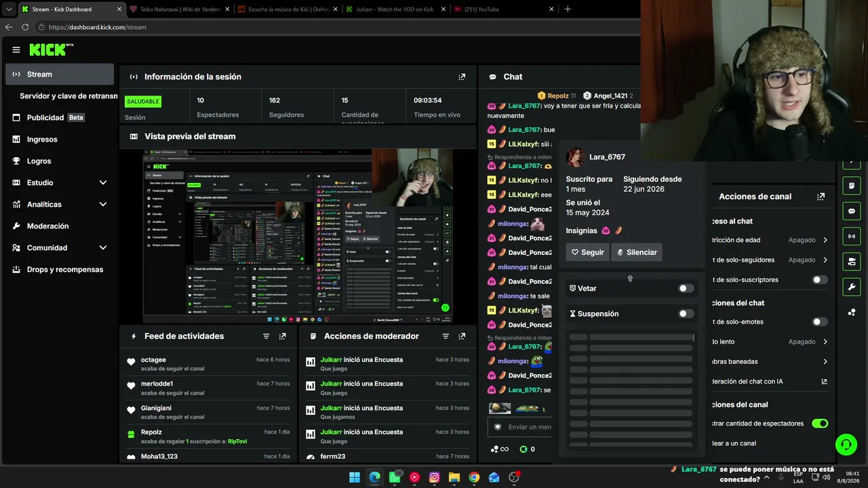Toggle the solo-emotes chat switch
This screenshot has height=488, width=868.
(x=820, y=322)
